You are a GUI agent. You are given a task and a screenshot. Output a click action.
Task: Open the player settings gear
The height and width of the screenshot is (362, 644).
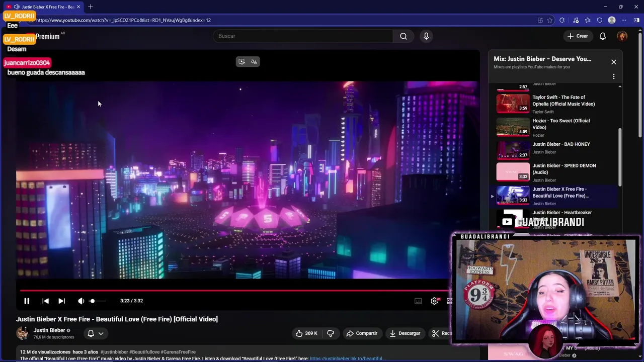(434, 301)
